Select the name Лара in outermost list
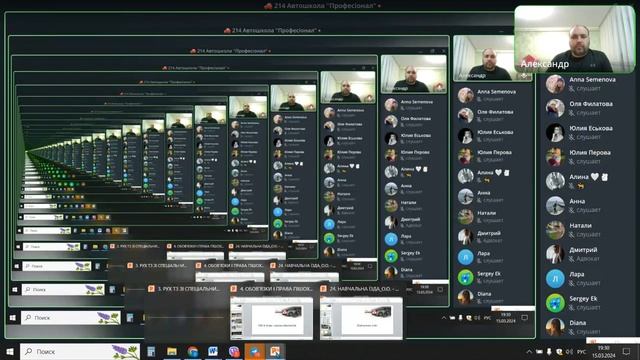 [576, 274]
